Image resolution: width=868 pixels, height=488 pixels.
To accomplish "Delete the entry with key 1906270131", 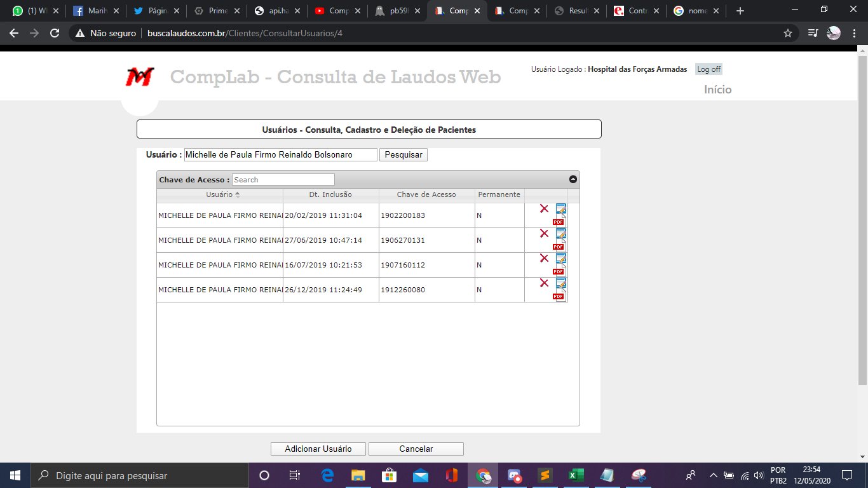I will pos(544,234).
